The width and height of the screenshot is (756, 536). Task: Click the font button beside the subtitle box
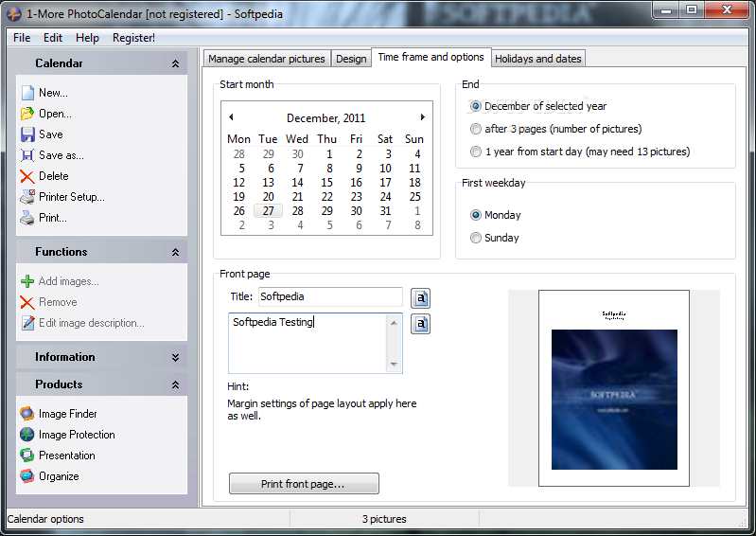tap(420, 324)
